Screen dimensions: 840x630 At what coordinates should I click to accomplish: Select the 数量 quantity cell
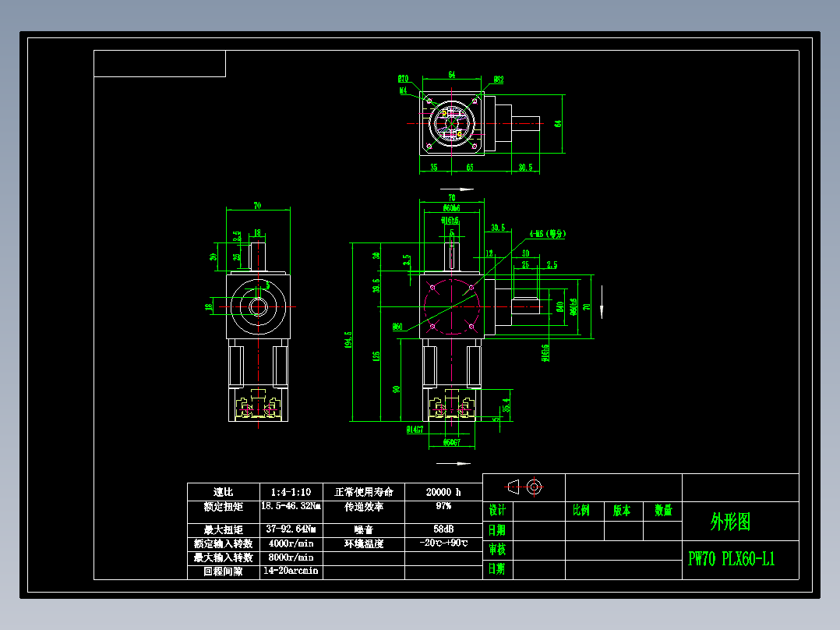coord(664,509)
